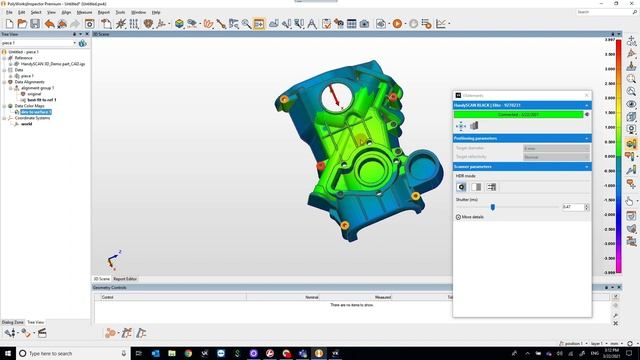Click the camera snapshot icon in toolbar
Viewport: 640px width, 360px height.
(x=364, y=24)
